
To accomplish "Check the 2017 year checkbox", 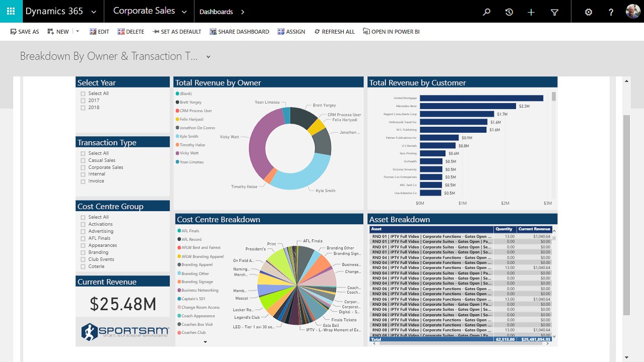I will (83, 101).
